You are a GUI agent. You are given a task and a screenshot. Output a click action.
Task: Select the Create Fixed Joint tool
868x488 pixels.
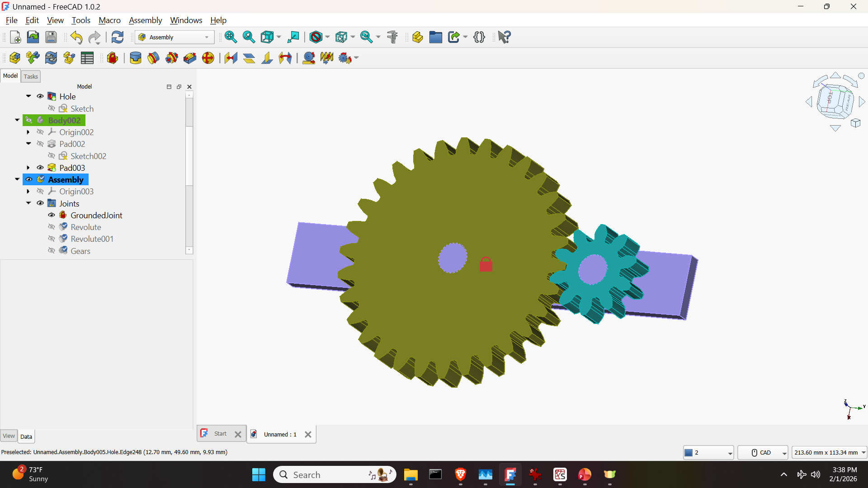click(x=136, y=58)
